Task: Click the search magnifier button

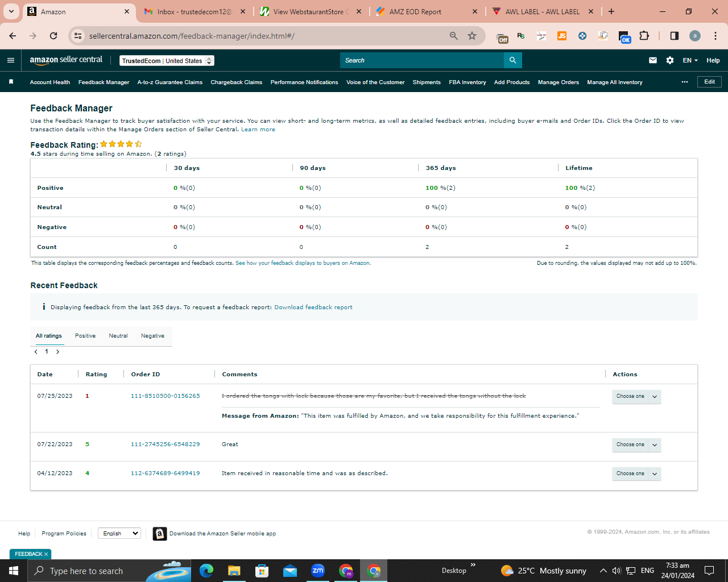Action: click(x=513, y=60)
